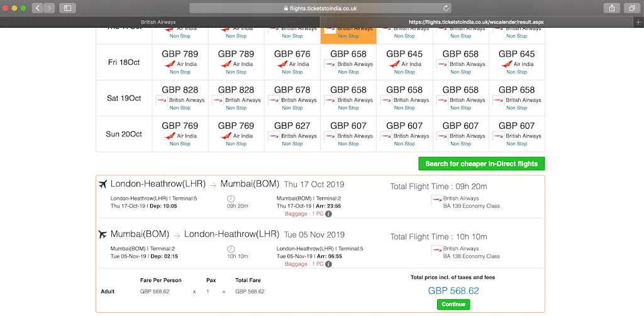Click Non Stop under the GBP 676 fare
The image size is (644, 316).
(292, 72)
